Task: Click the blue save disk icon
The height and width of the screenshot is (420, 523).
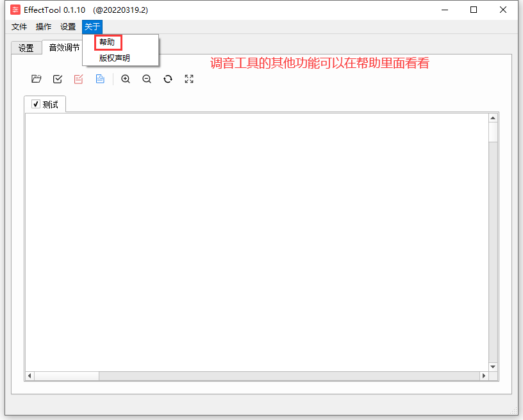Action: coord(100,79)
